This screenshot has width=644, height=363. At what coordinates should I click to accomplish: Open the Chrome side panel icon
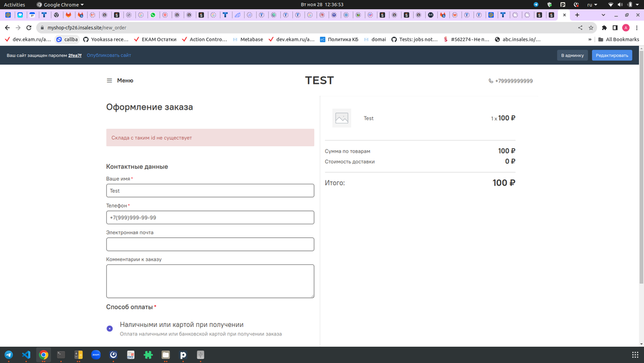point(615,28)
